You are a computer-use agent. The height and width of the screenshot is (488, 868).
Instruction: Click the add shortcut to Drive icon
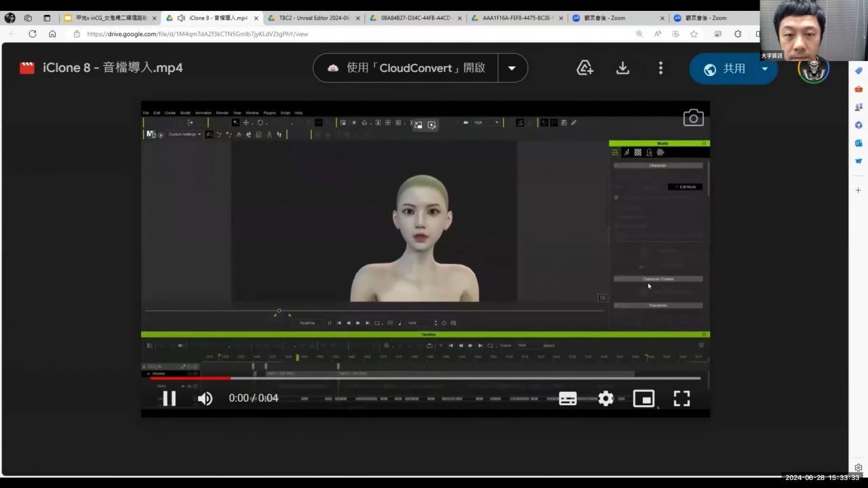pyautogui.click(x=585, y=68)
